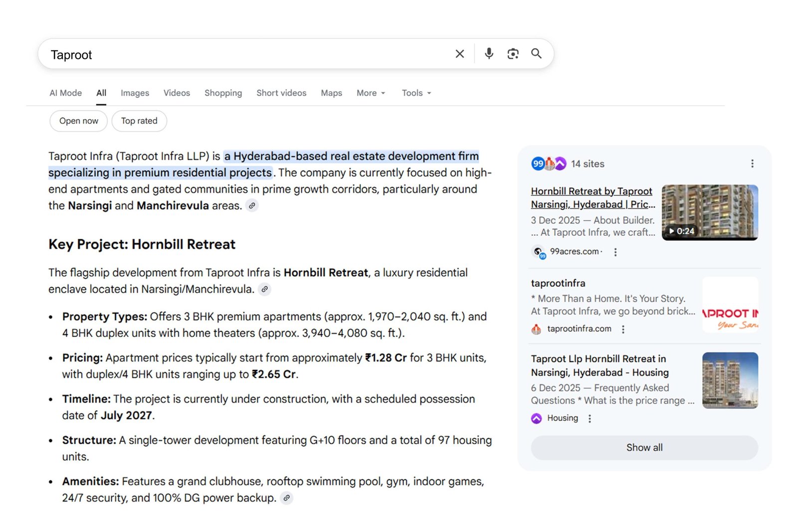
Task: Open search by image camera icon
Action: click(513, 54)
